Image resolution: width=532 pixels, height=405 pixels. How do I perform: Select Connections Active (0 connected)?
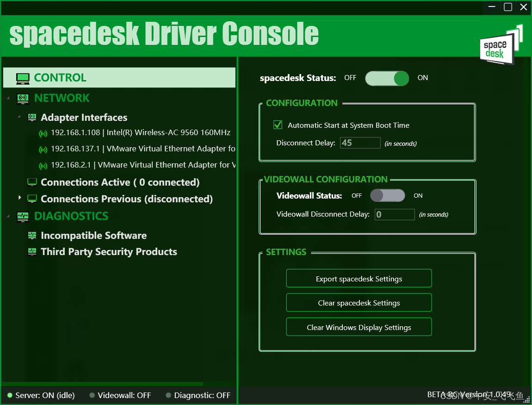tap(120, 182)
